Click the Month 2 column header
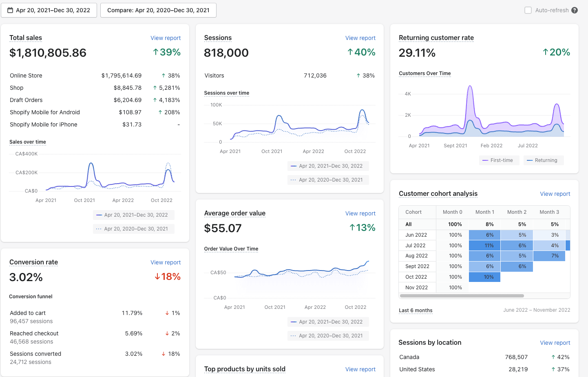The height and width of the screenshot is (377, 588). pos(517,212)
